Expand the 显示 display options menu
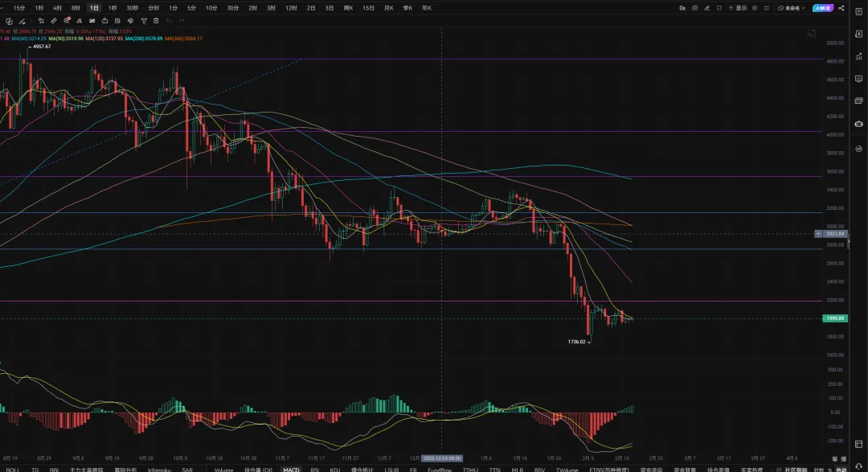This screenshot has width=868, height=472. pyautogui.click(x=740, y=8)
